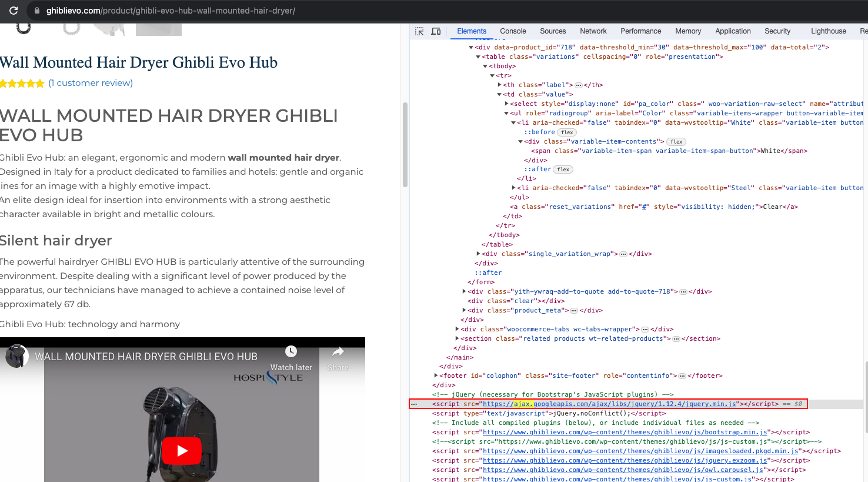Expand the yith-ywraq-add-to-quote div
Screen dimensions: 868x482
coord(464,292)
